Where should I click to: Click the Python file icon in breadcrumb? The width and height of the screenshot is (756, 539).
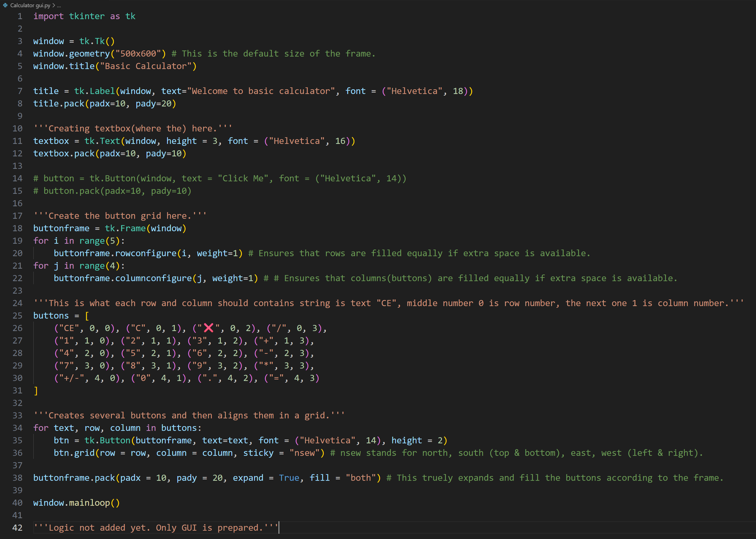(x=5, y=5)
